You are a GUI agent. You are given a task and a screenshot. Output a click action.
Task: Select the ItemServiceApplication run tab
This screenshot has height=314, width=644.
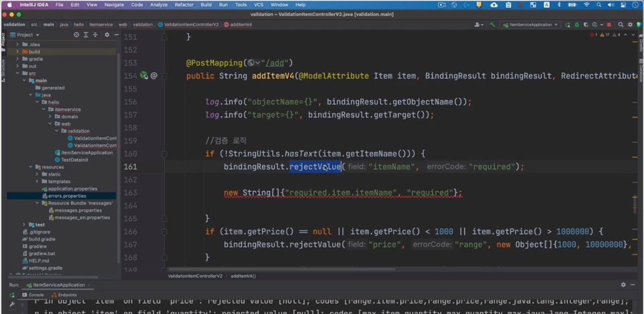[x=56, y=284]
